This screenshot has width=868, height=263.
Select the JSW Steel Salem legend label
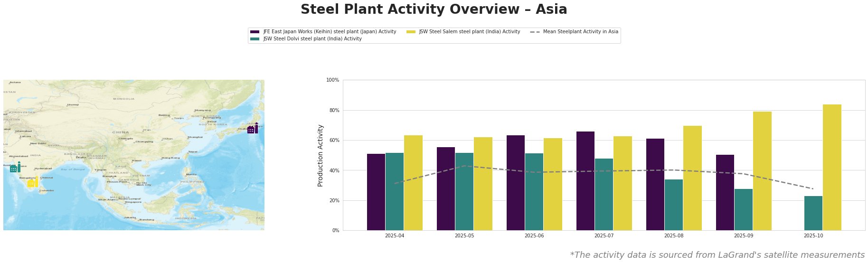coord(469,32)
